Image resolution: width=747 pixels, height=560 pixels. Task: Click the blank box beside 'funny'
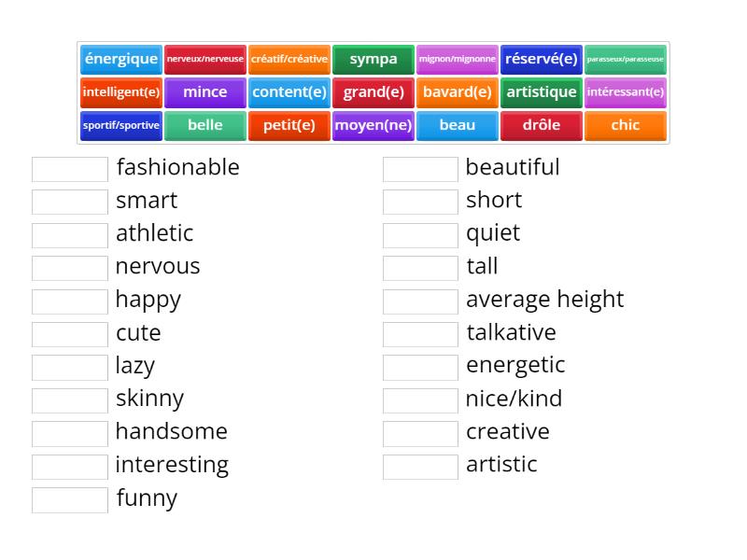(70, 499)
